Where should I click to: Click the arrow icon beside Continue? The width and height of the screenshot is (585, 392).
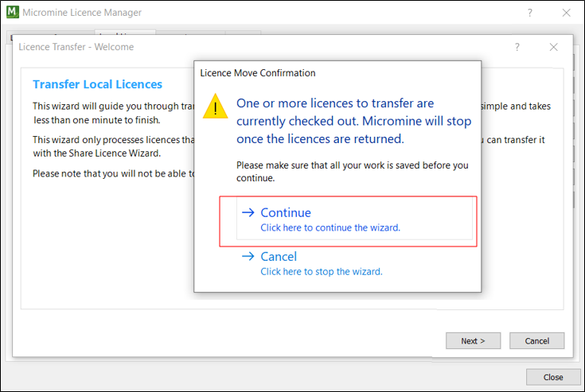coord(248,212)
